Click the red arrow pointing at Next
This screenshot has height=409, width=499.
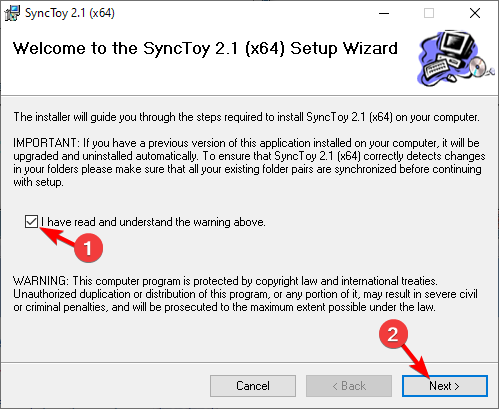point(414,361)
